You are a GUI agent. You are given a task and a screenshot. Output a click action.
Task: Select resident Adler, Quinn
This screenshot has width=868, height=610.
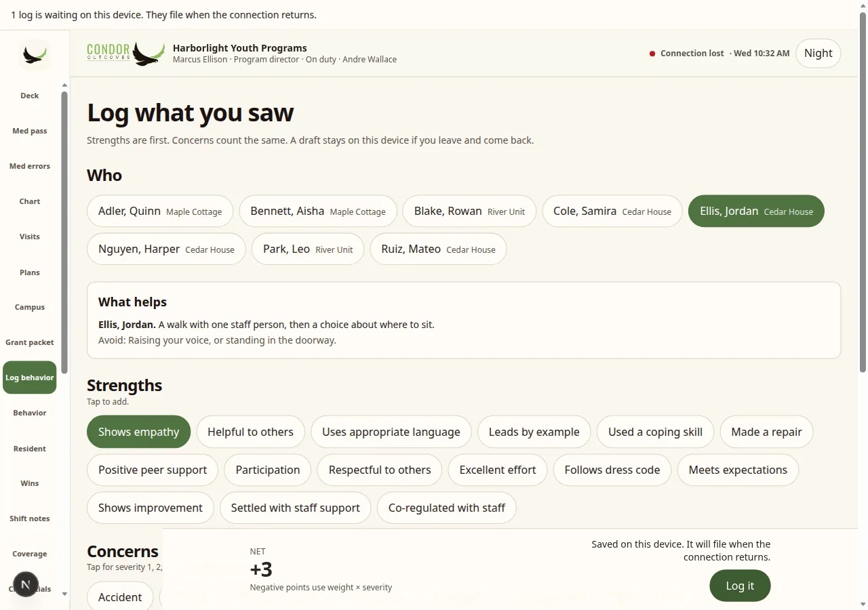(x=160, y=211)
